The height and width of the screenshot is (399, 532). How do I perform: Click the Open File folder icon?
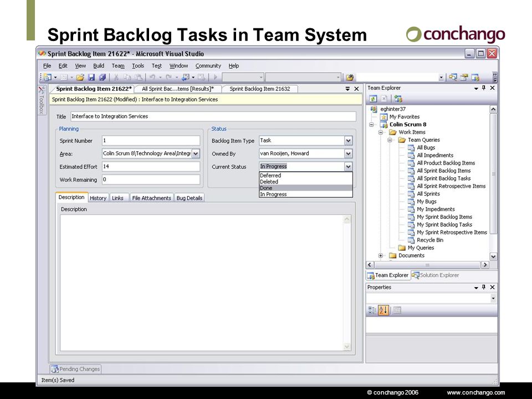80,78
